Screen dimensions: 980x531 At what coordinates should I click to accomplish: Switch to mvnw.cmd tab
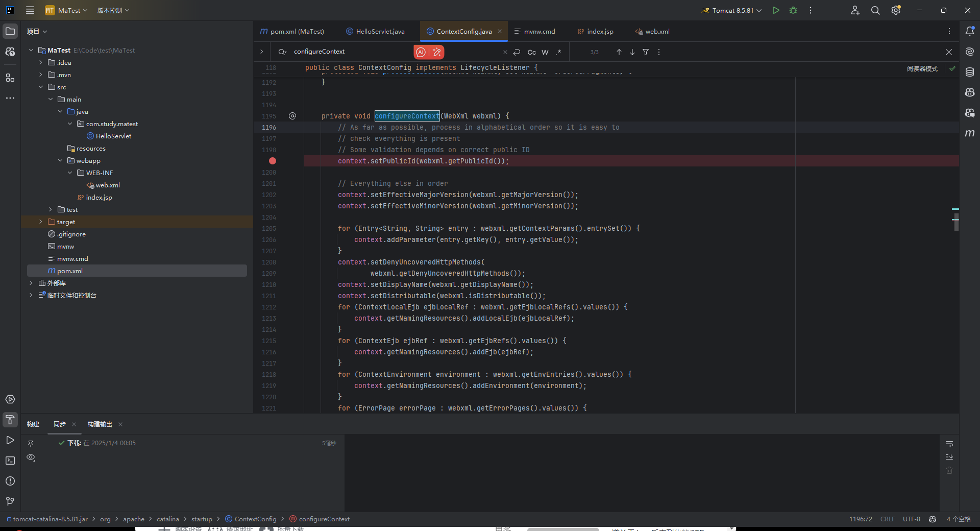tap(535, 31)
